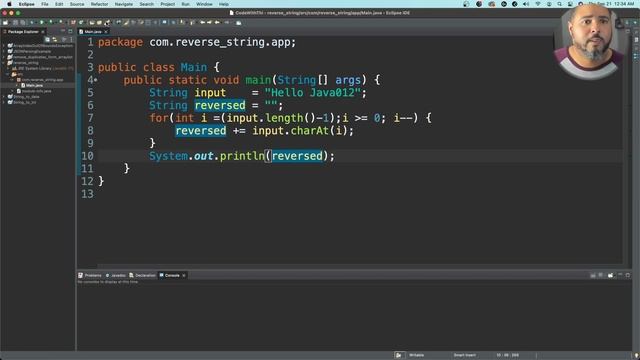640x360 pixels.
Task: Expand the module-info.java node
Action: coord(12,91)
